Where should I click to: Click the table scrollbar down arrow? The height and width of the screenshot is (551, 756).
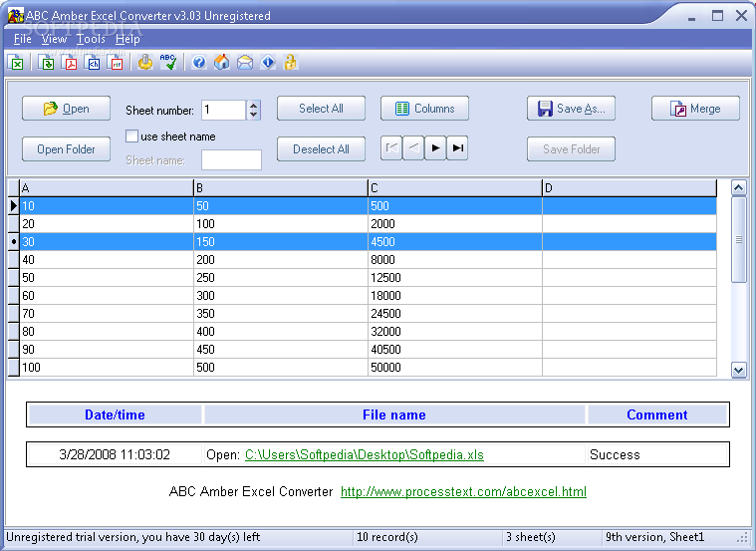(739, 370)
